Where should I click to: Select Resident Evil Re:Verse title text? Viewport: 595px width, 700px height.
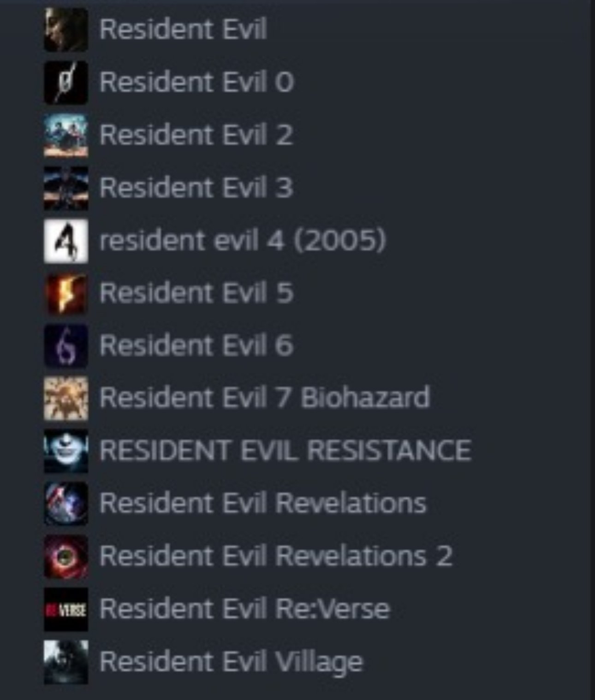click(245, 609)
